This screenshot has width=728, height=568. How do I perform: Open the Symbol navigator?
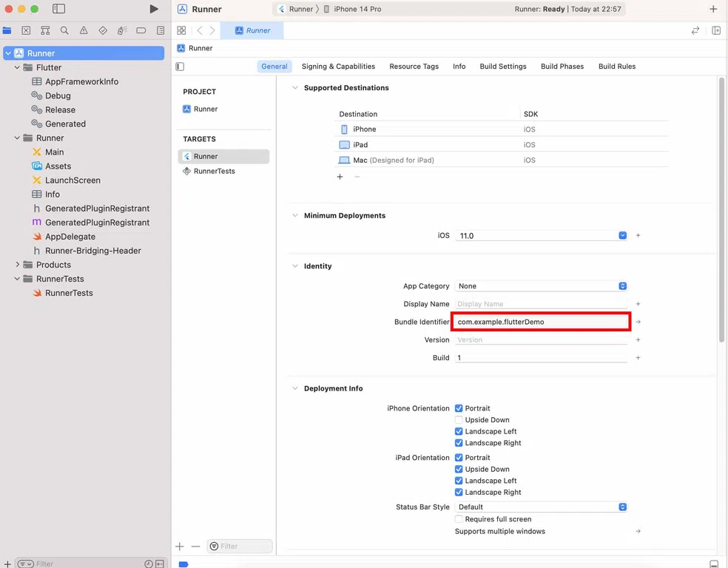(45, 30)
